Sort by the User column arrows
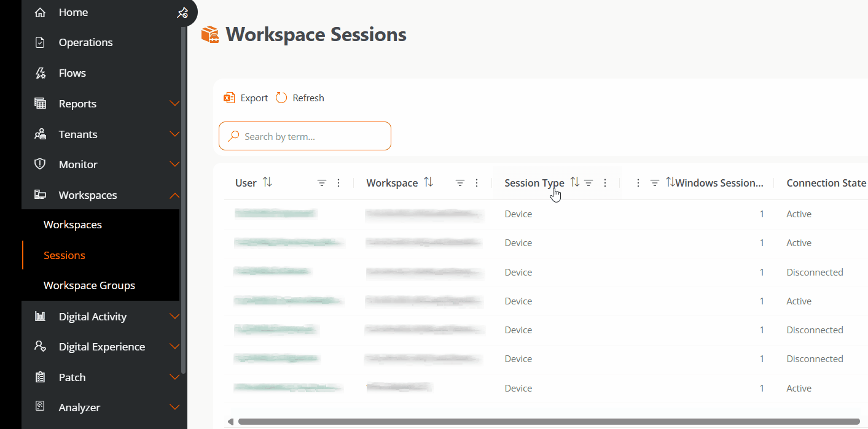This screenshot has height=429, width=868. click(267, 182)
